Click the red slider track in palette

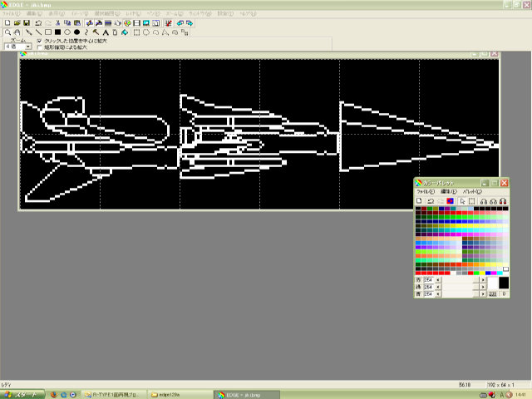(461, 280)
